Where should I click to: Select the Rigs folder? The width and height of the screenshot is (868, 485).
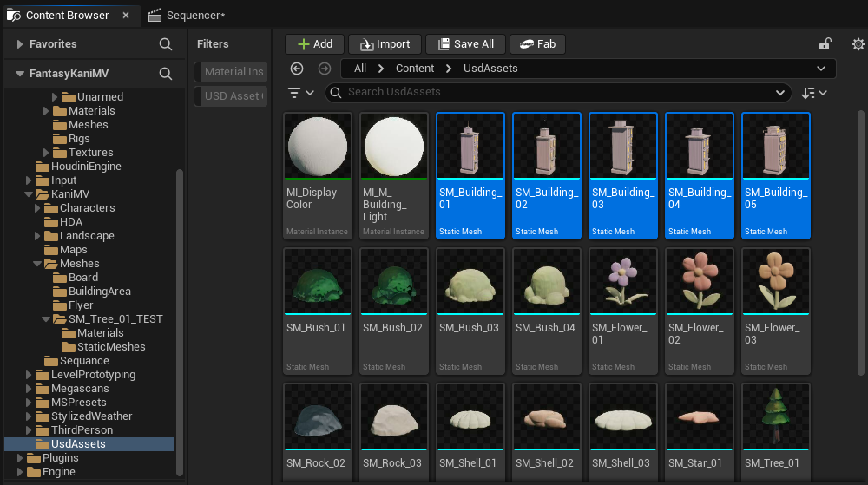(x=71, y=139)
